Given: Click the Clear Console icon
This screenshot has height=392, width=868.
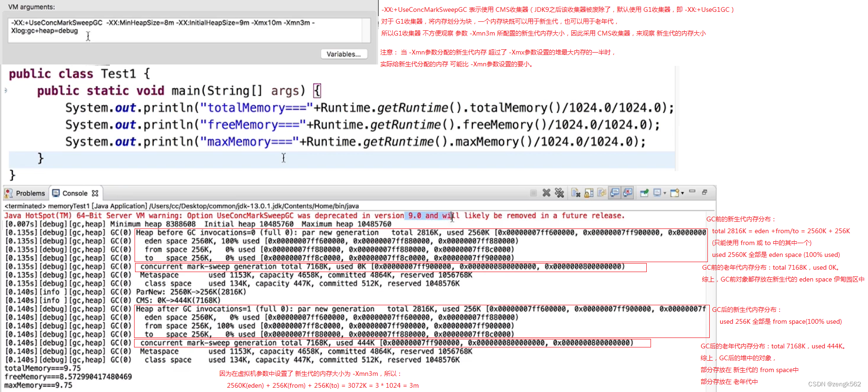Looking at the screenshot, I should point(576,193).
